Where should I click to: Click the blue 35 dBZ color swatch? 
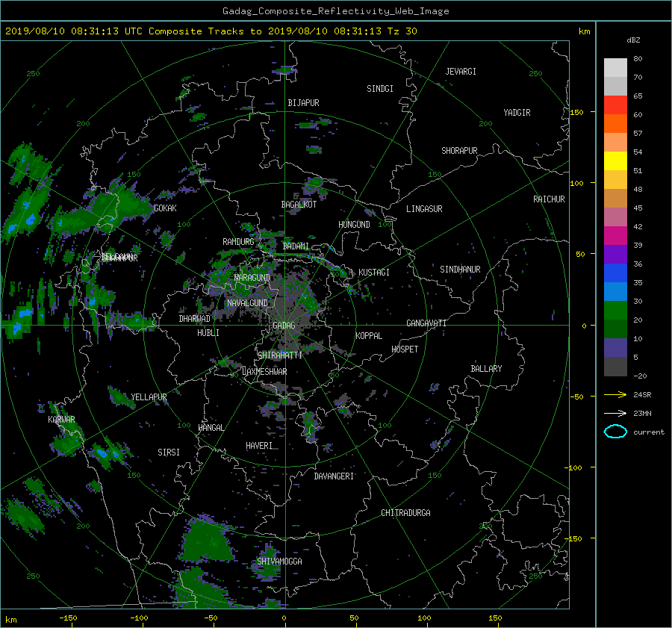(x=615, y=273)
